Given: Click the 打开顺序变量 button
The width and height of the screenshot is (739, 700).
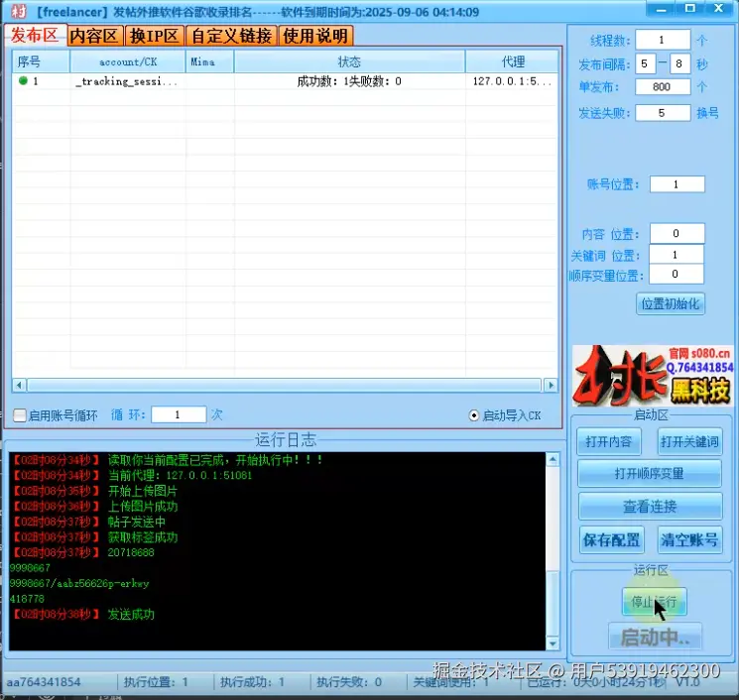Looking at the screenshot, I should [x=650, y=473].
